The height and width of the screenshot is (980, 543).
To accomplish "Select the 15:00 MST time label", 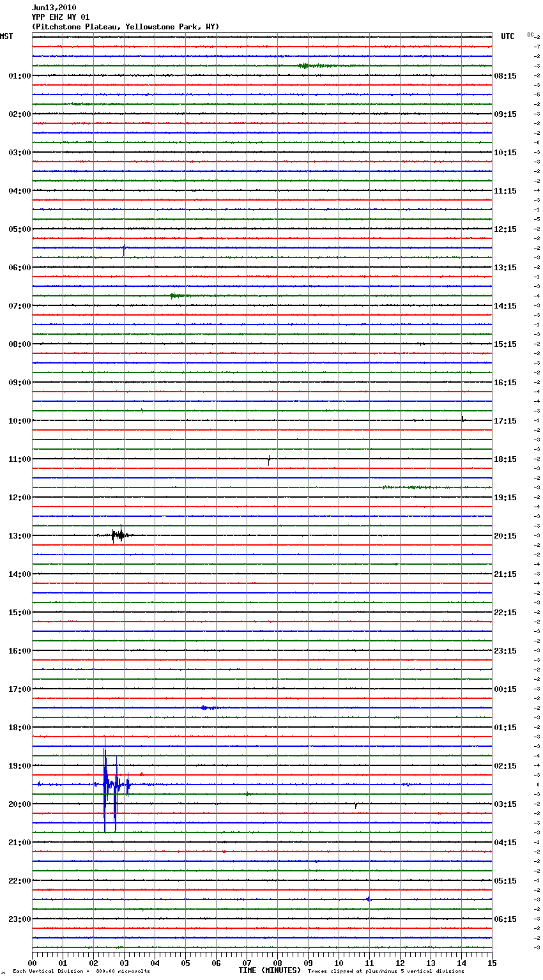I will click(20, 613).
